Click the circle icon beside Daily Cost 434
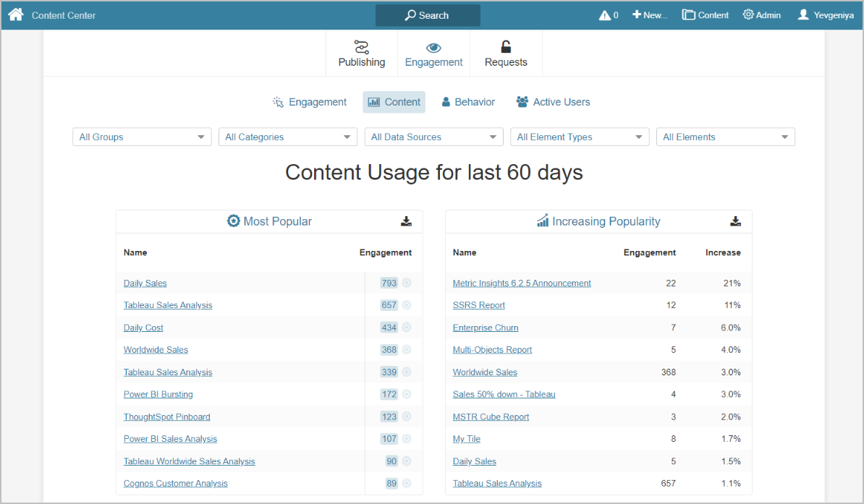864x504 pixels. (407, 328)
